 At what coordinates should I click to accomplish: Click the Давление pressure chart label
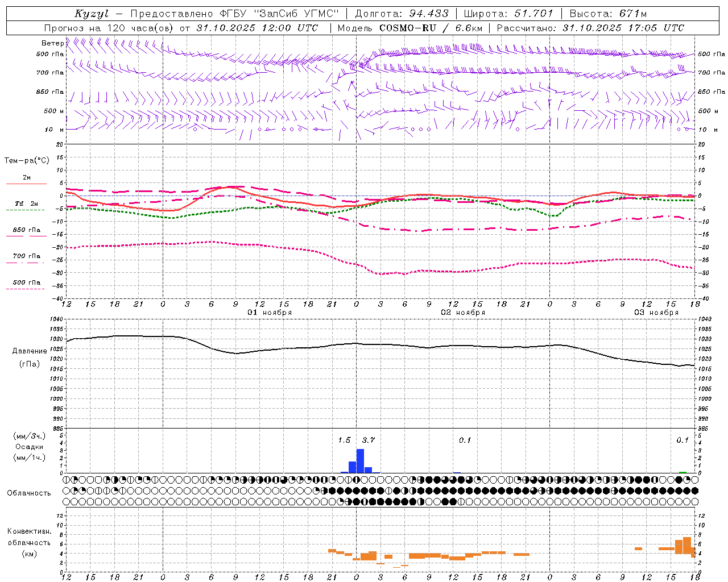click(29, 351)
